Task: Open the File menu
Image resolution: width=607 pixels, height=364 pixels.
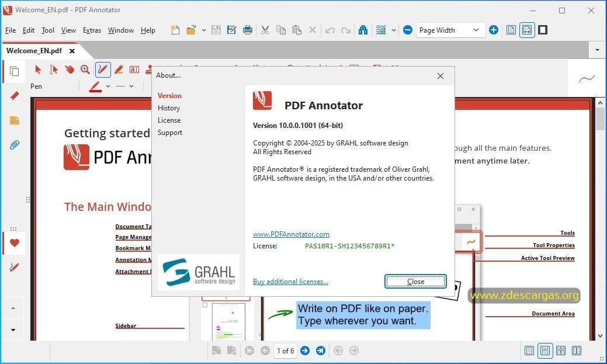Action: click(11, 30)
